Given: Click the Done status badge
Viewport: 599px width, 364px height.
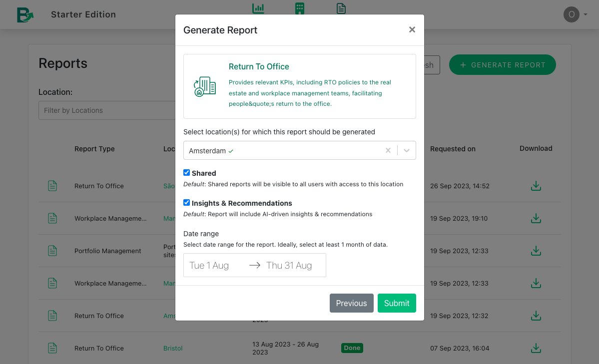Looking at the screenshot, I should 352,348.
